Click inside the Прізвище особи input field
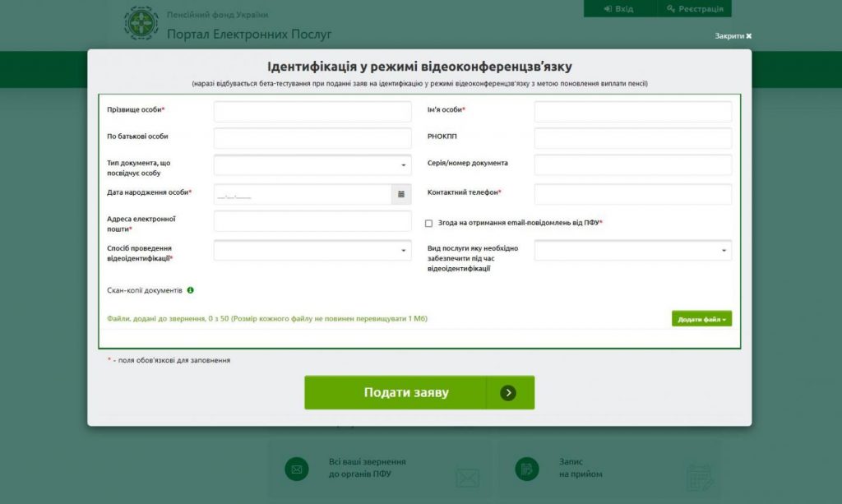Viewport: 842px width, 504px height. click(x=312, y=111)
